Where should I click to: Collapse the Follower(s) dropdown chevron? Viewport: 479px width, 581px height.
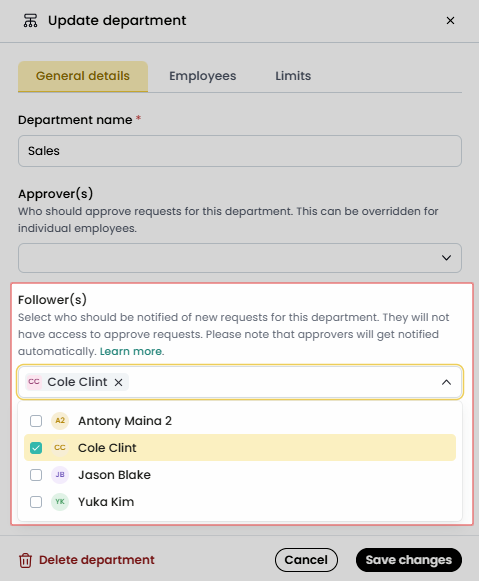pyautogui.click(x=446, y=382)
